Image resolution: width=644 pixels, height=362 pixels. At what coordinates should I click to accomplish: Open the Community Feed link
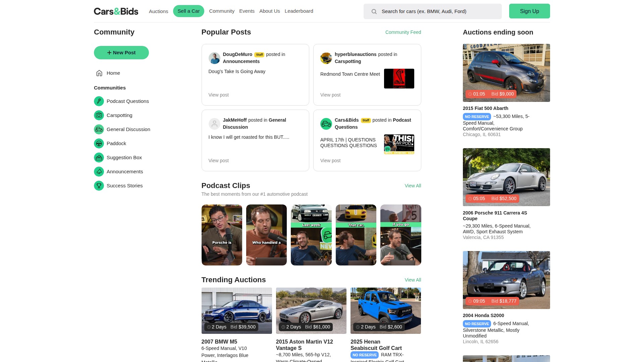[x=403, y=32]
